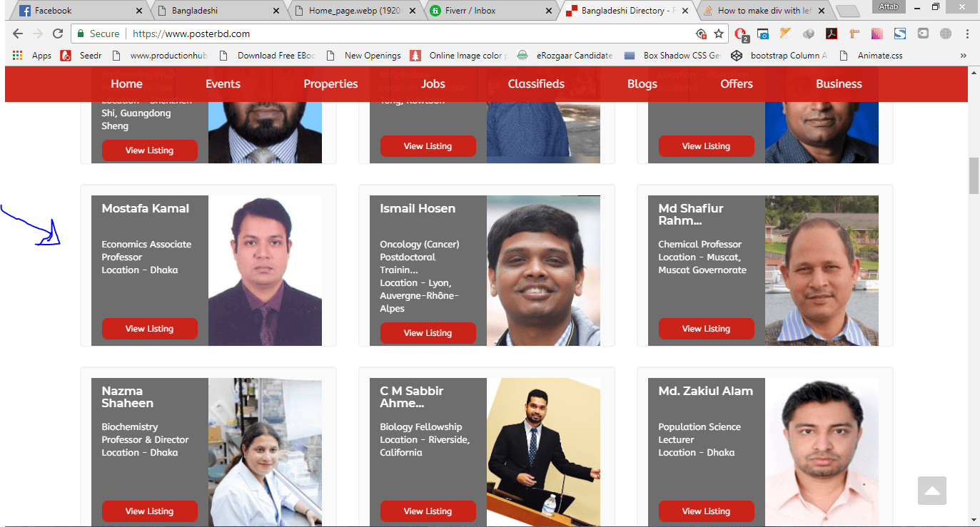
Task: Open the Animate.css bookmark
Action: 871,56
